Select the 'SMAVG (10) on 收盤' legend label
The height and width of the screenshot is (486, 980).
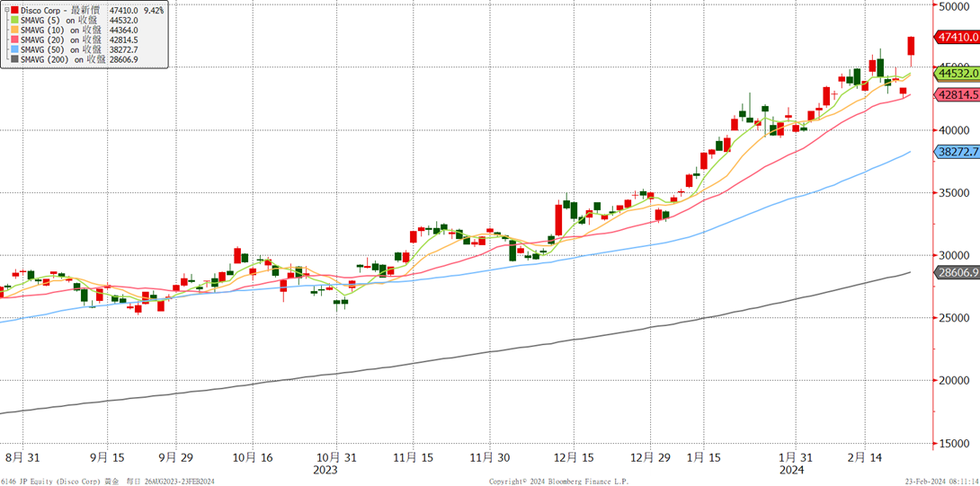click(61, 30)
